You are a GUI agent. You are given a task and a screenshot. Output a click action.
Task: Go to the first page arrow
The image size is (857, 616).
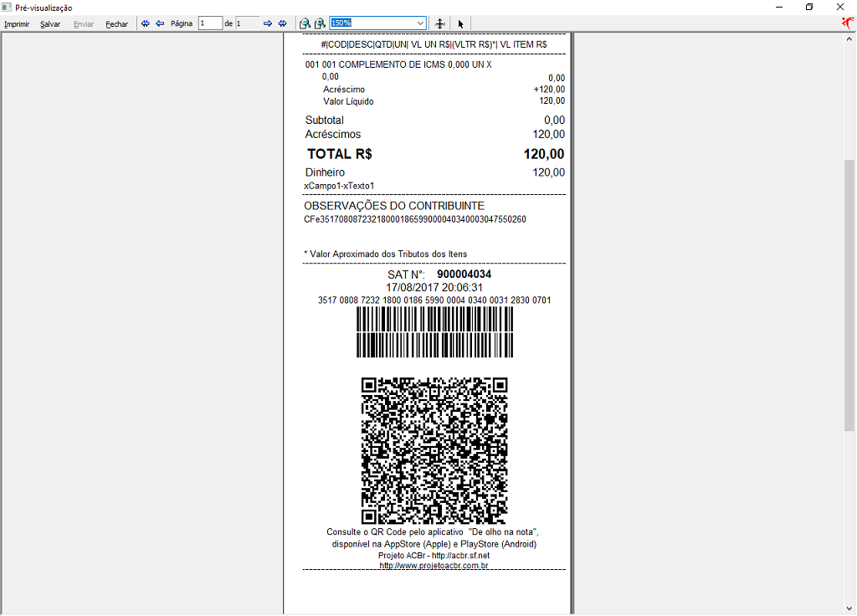(x=146, y=23)
